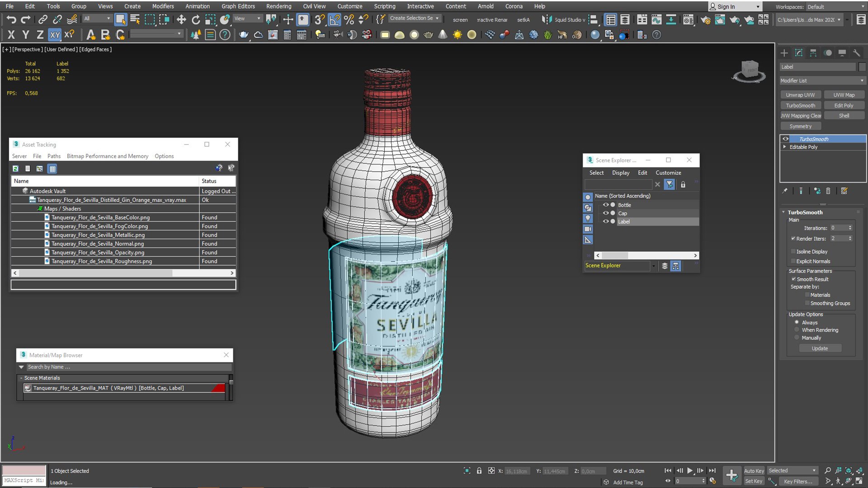The height and width of the screenshot is (488, 868).
Task: Toggle visibility eye for Bottle object
Action: (606, 205)
